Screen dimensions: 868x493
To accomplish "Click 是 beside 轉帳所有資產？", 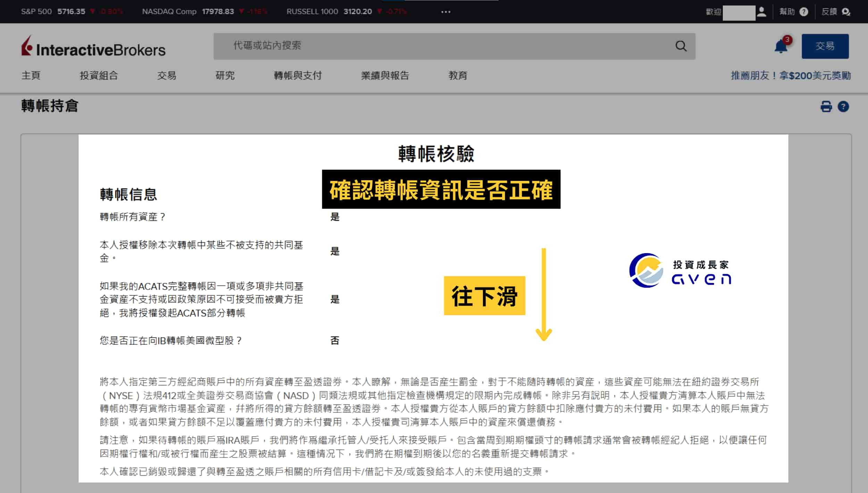I will (x=335, y=217).
